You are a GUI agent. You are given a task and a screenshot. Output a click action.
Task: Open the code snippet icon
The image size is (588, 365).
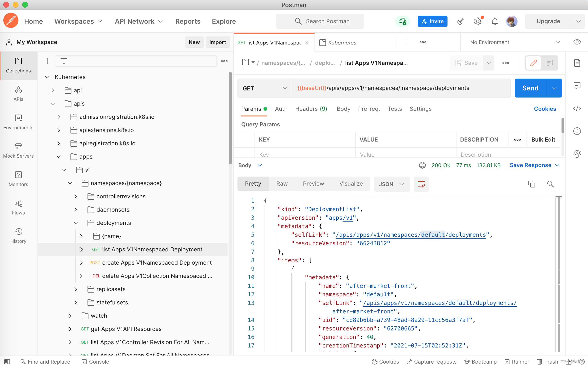pos(577,108)
